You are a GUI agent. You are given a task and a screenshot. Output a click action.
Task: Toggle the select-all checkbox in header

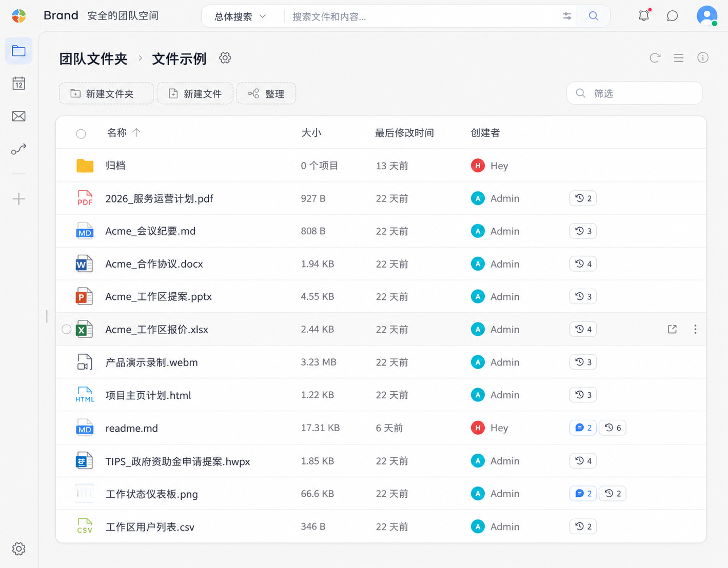click(x=81, y=134)
